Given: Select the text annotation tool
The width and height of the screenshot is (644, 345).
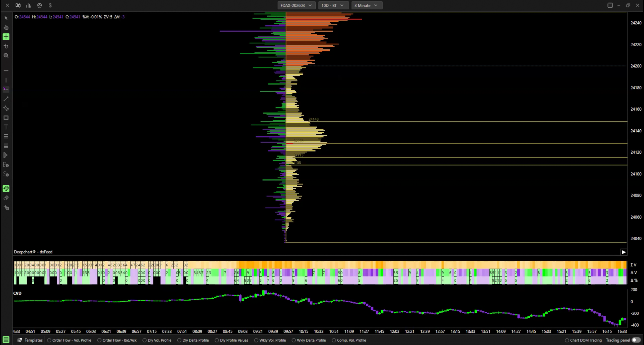Looking at the screenshot, I should [x=6, y=127].
